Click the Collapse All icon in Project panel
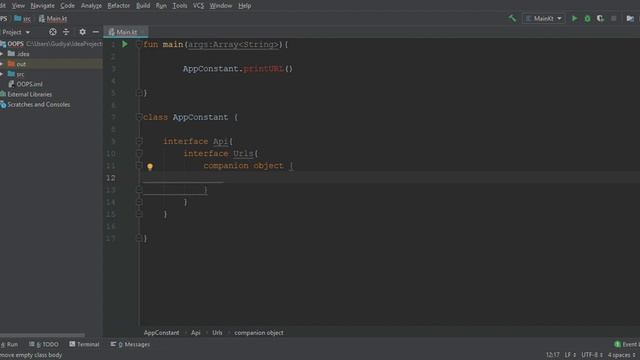 click(66, 32)
